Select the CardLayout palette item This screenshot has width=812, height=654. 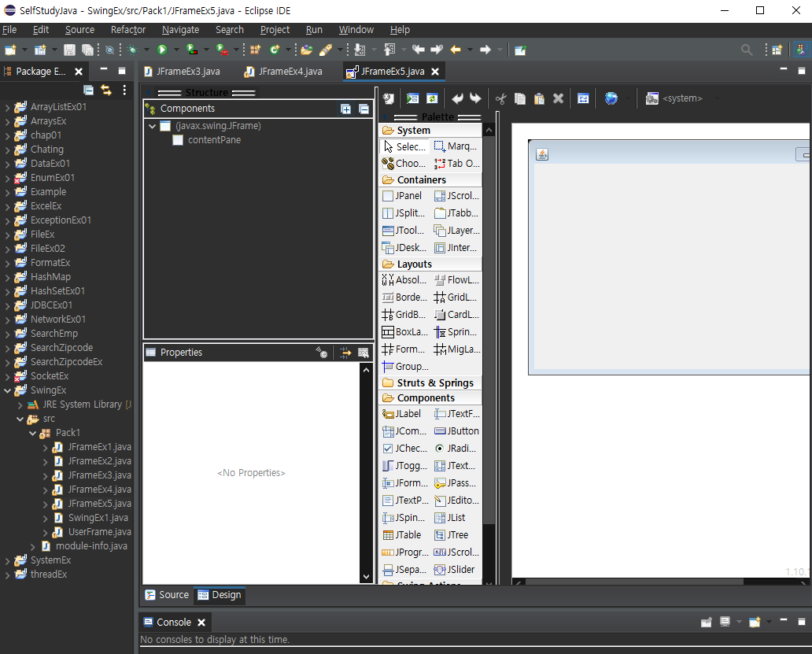[x=456, y=315]
